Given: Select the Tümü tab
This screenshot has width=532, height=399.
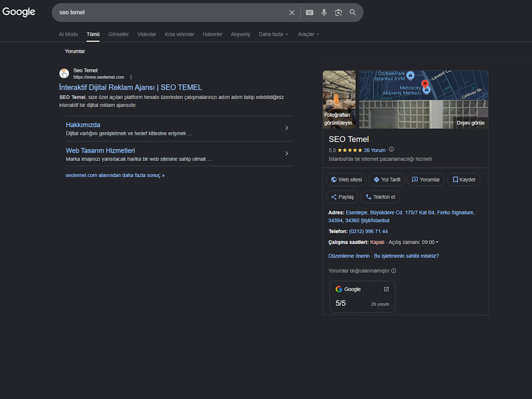Looking at the screenshot, I should 93,34.
